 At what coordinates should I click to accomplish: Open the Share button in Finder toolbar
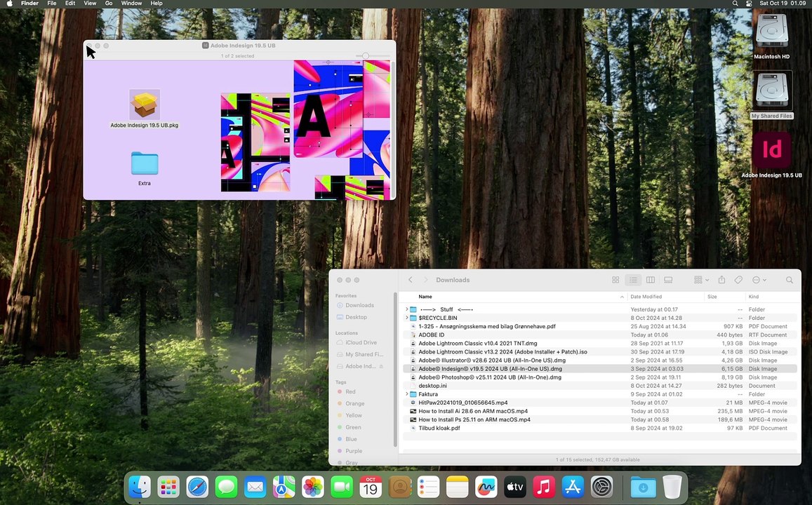(x=721, y=280)
